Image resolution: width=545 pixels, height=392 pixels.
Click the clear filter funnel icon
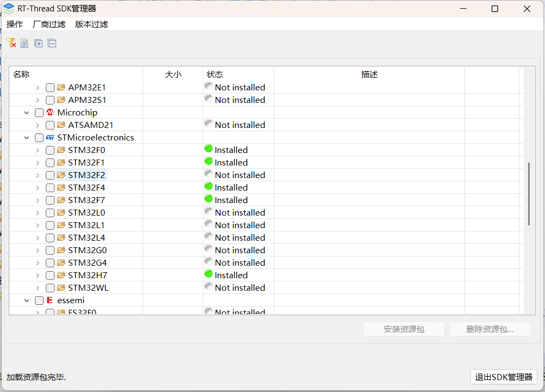pyautogui.click(x=11, y=43)
